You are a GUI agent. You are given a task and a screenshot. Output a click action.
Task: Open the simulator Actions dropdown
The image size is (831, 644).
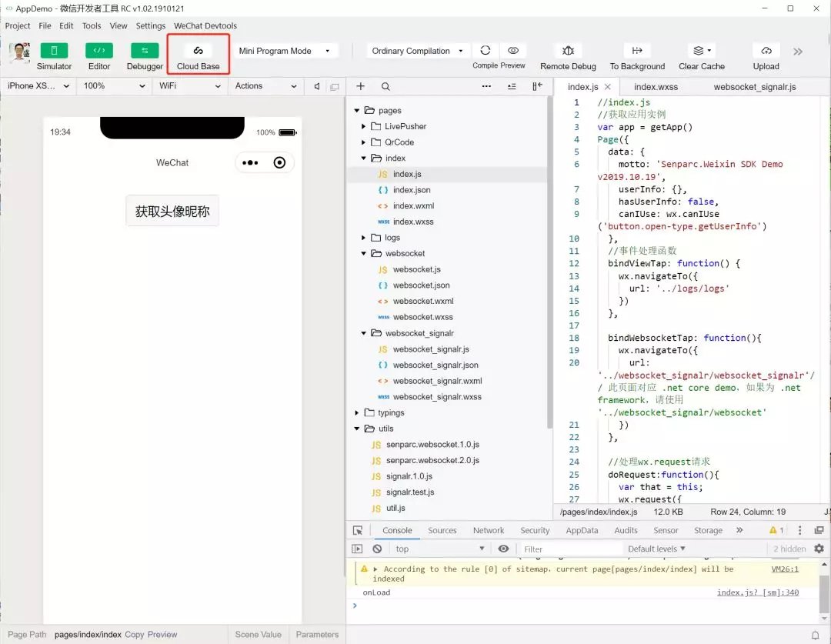(x=265, y=86)
